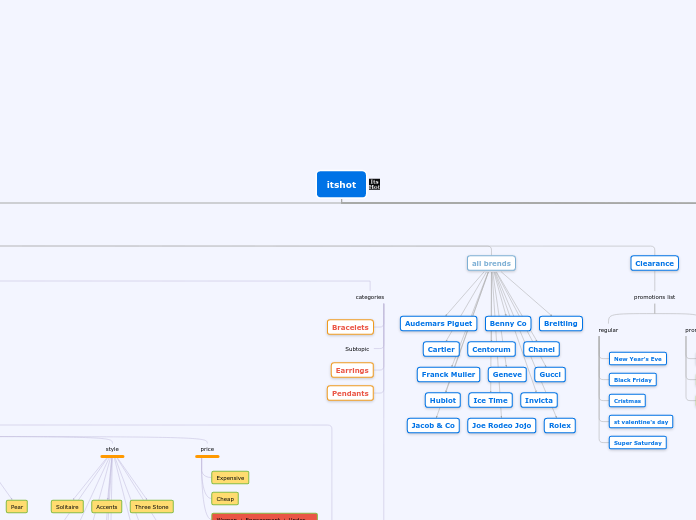Select the Expensive price node
The image size is (696, 520).
[230, 478]
